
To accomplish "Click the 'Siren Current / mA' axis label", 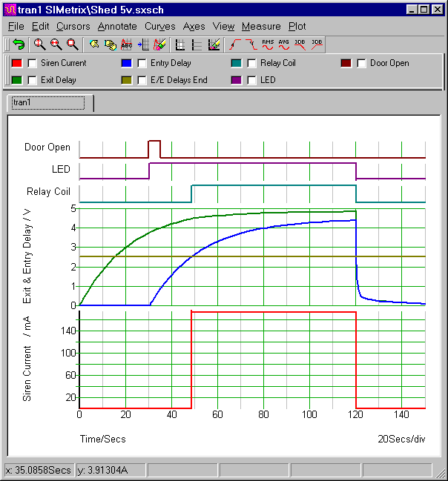I will coord(27,359).
